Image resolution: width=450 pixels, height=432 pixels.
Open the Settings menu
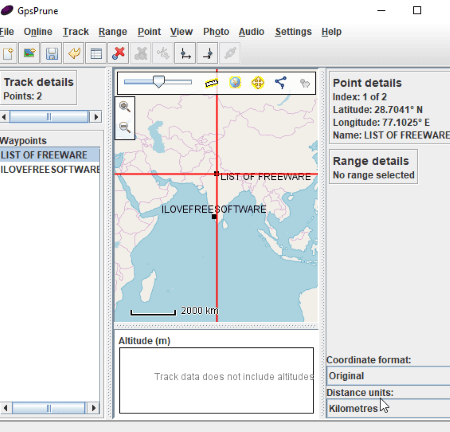coord(293,32)
